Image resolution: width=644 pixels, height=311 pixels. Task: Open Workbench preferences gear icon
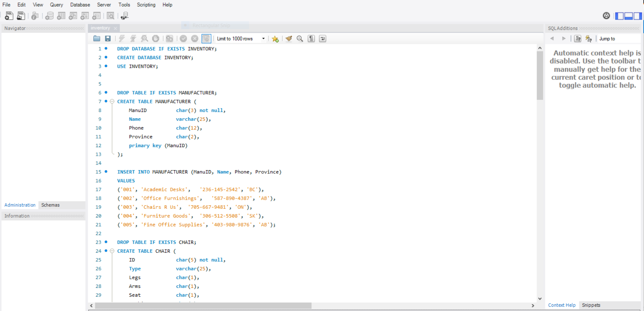606,16
